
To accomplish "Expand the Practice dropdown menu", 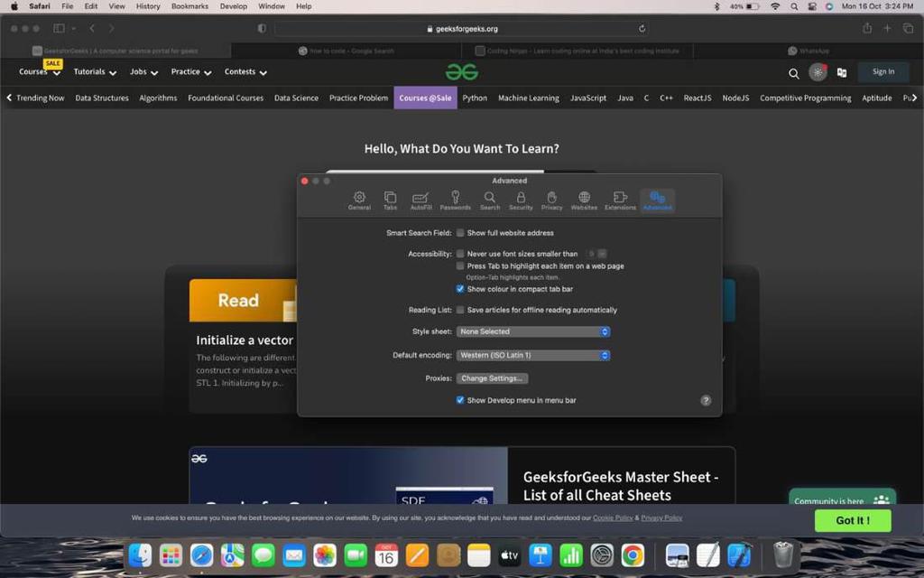I will [x=191, y=72].
